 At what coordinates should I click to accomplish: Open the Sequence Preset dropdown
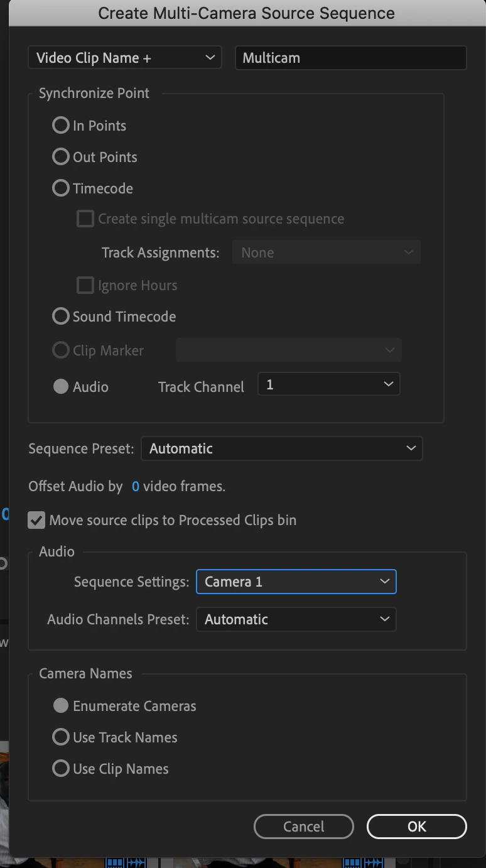282,448
